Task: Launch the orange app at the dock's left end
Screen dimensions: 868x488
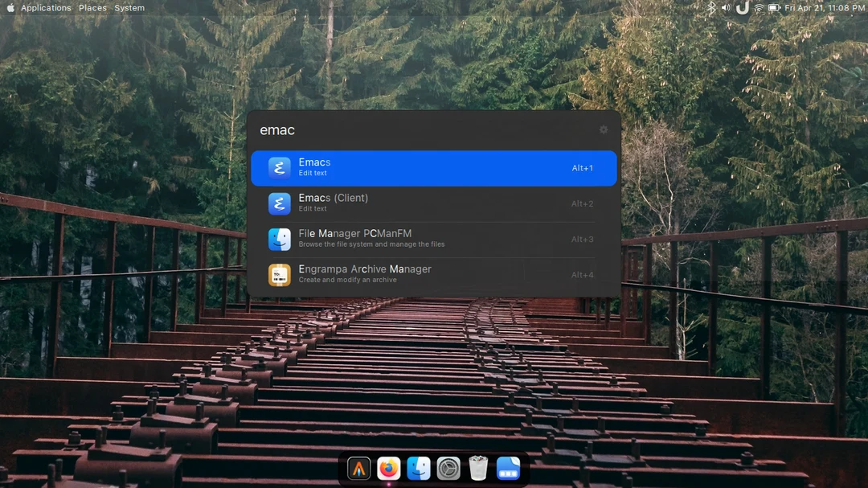Action: 358,468
